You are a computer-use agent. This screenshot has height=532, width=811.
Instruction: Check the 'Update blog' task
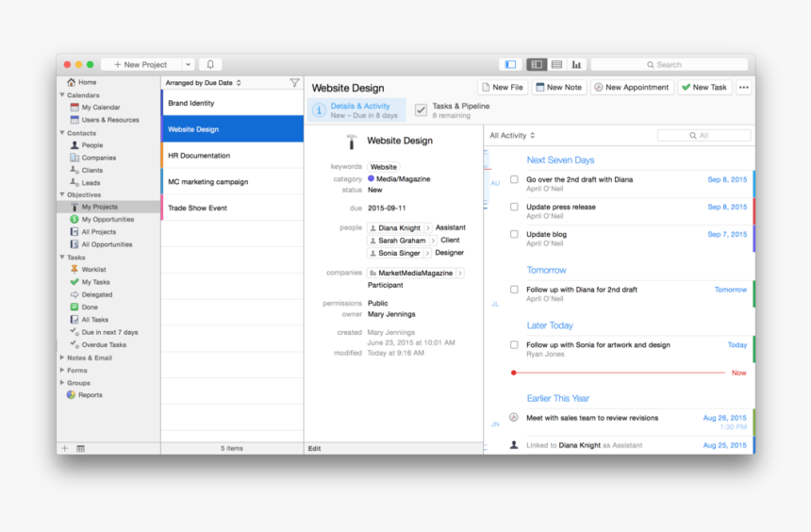point(514,235)
